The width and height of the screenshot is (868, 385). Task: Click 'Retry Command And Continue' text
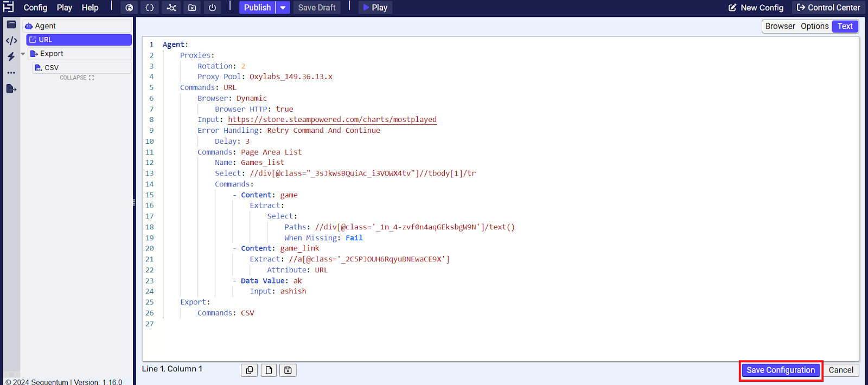tap(323, 131)
